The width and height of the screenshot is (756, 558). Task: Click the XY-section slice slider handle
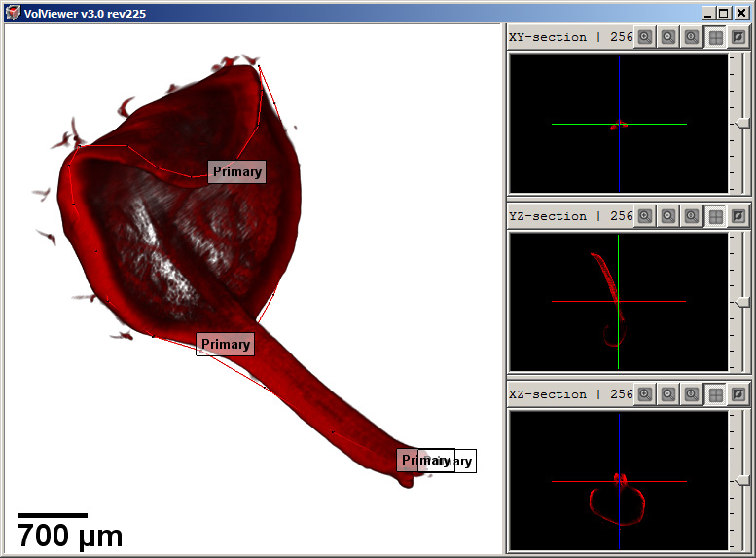(742, 123)
